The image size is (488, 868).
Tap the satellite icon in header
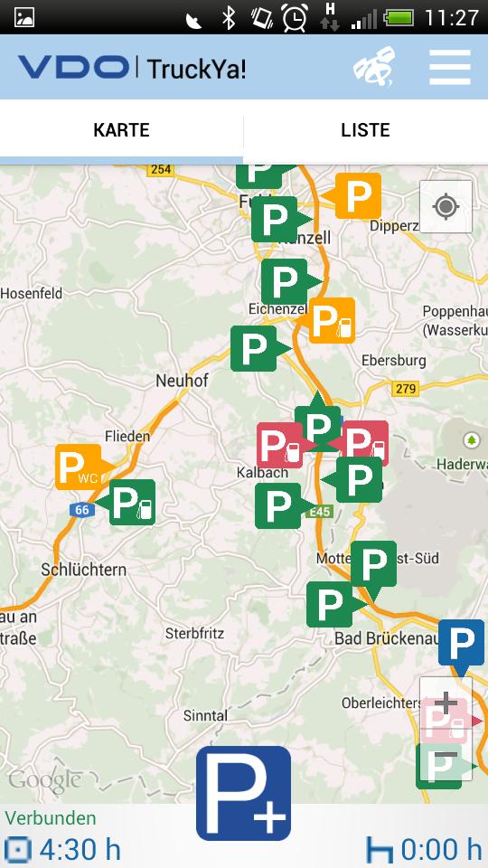pyautogui.click(x=374, y=67)
